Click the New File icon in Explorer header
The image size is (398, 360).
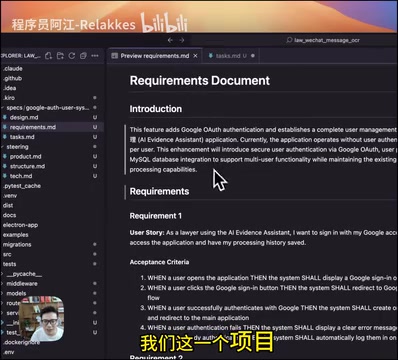tap(48, 56)
